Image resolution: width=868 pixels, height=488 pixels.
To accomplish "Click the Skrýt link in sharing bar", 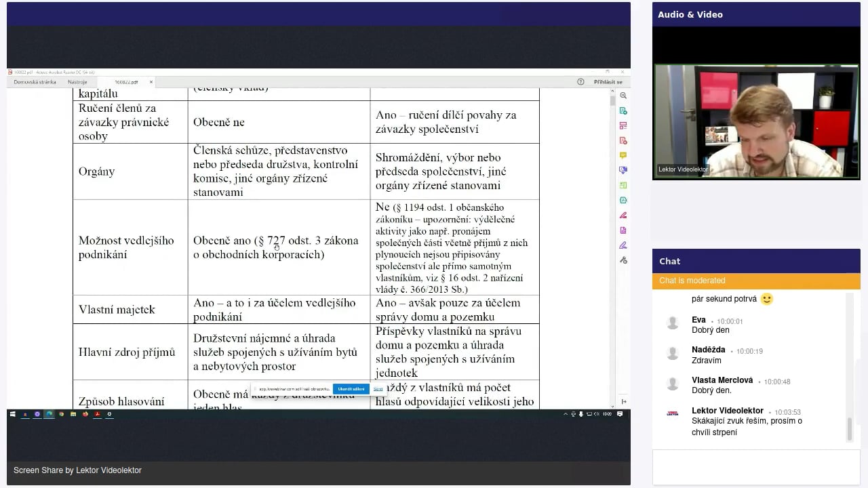I will (378, 389).
